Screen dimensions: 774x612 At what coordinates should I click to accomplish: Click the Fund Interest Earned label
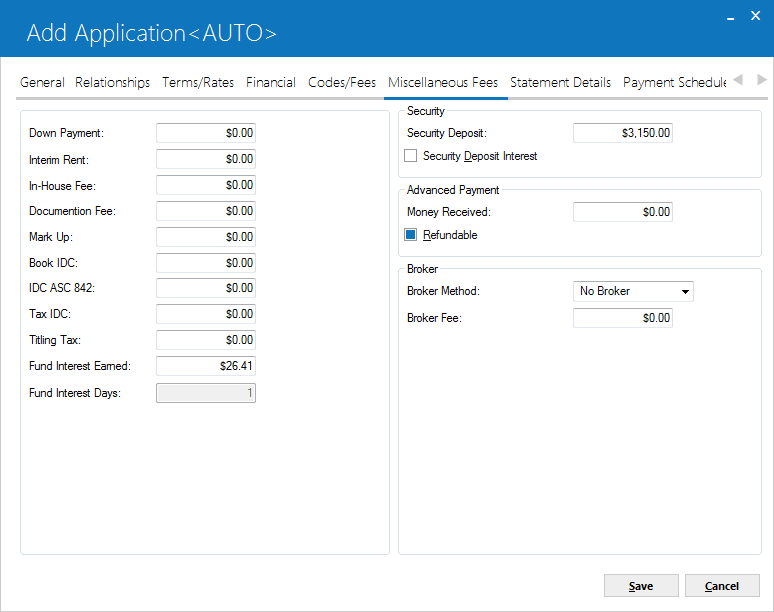79,366
